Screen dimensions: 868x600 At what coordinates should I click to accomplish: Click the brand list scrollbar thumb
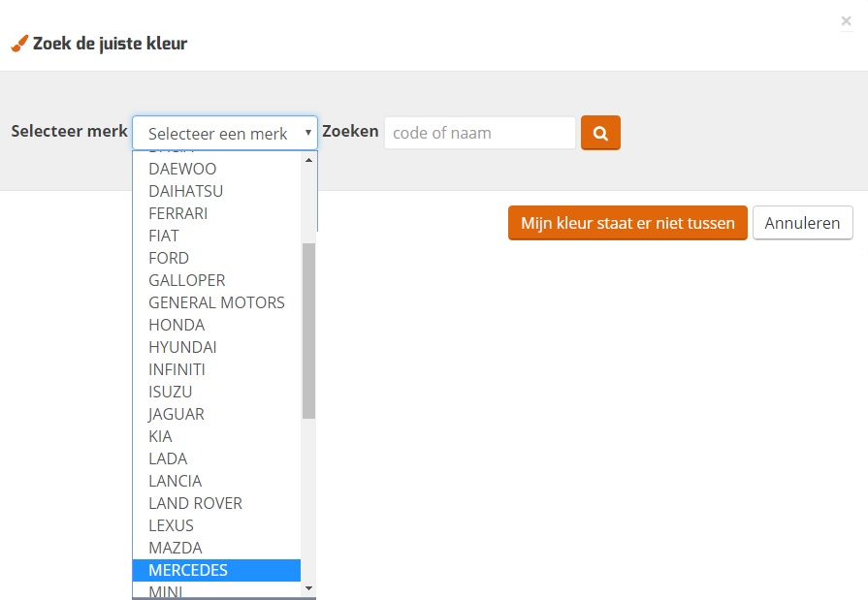[x=308, y=330]
